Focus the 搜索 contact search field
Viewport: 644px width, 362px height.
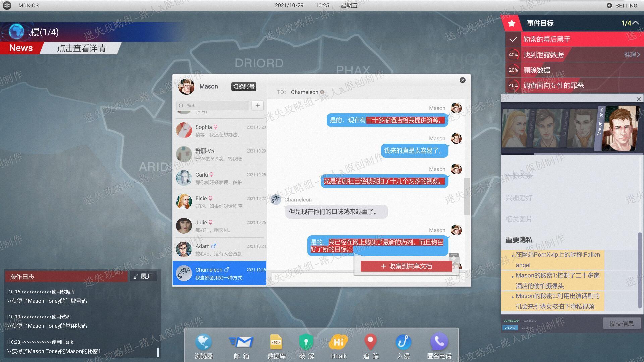coord(213,105)
